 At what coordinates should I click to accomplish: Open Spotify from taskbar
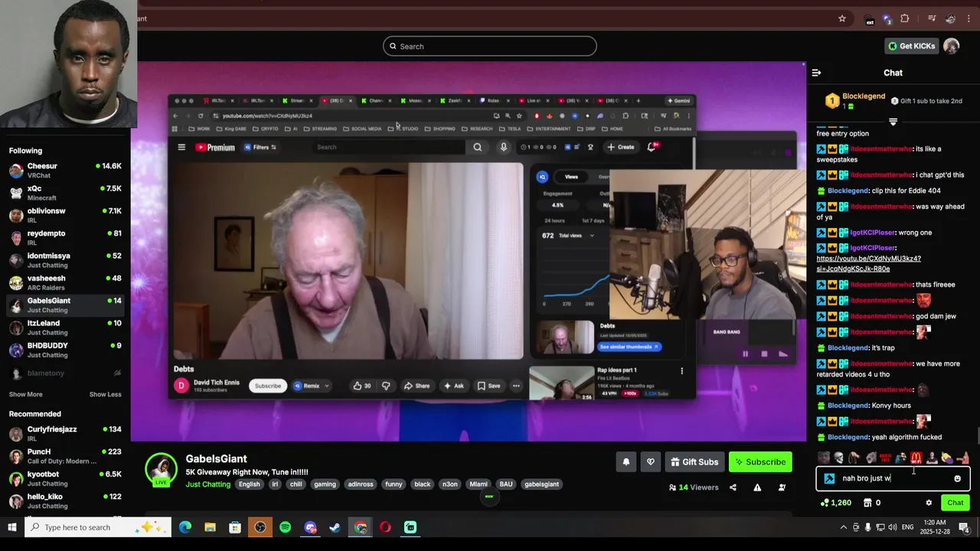[x=285, y=527]
